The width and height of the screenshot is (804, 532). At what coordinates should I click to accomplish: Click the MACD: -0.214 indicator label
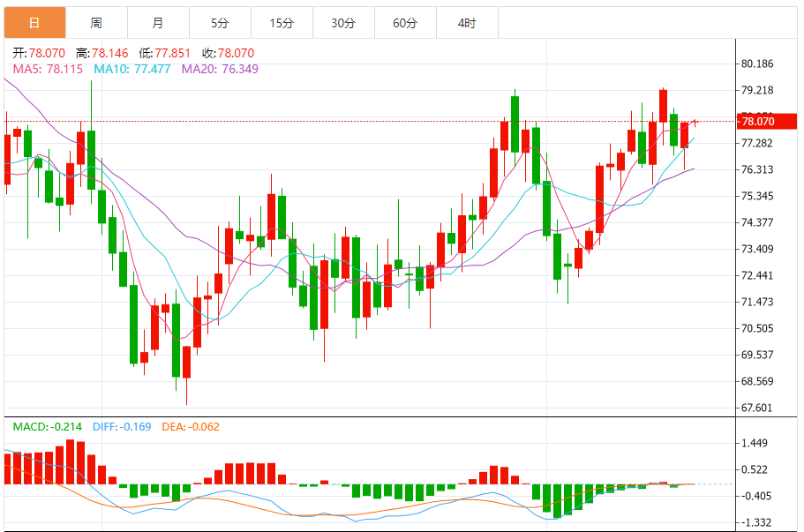point(48,427)
